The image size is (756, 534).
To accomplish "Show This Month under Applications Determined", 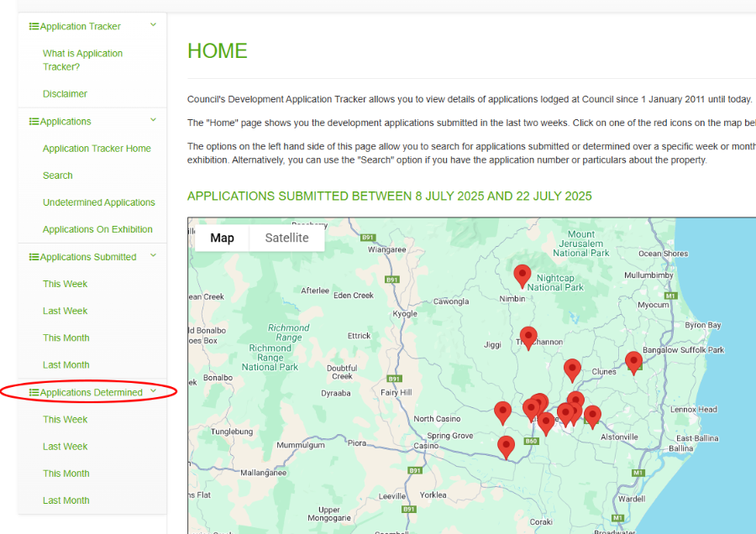I will 66,474.
